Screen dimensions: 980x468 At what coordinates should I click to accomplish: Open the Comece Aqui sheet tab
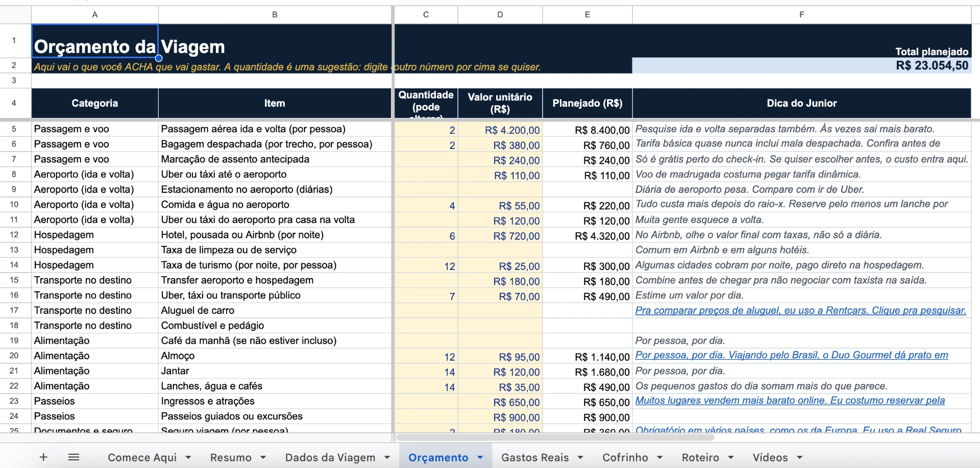(x=142, y=457)
